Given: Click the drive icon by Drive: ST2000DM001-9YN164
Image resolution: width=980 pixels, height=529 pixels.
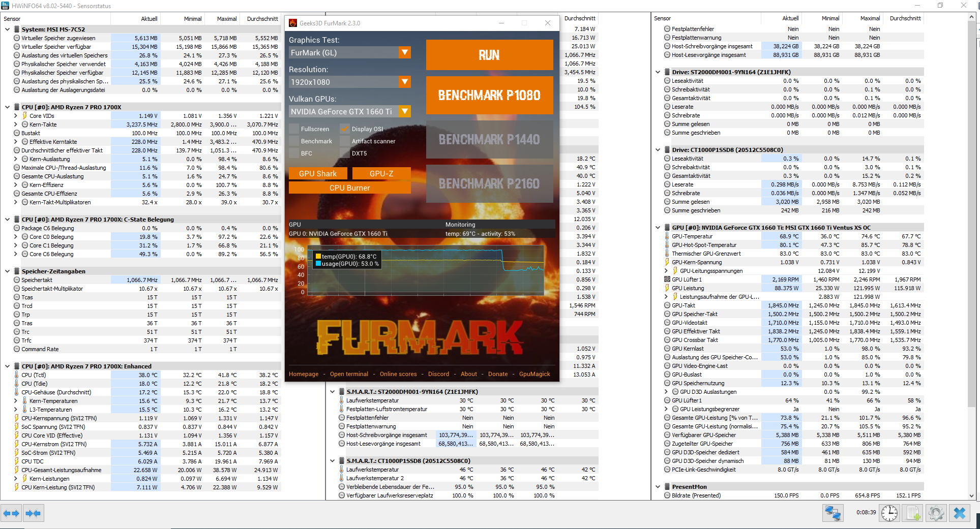Looking at the screenshot, I should pos(667,72).
